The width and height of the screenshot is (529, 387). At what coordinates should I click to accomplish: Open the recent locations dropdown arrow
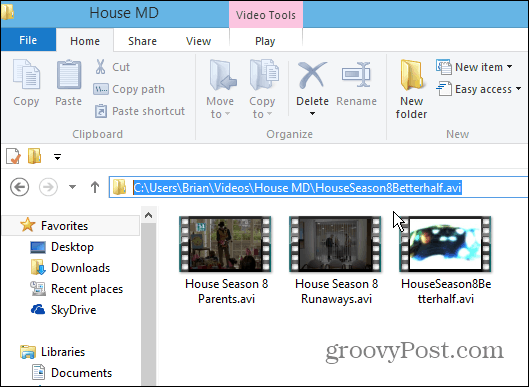(72, 187)
